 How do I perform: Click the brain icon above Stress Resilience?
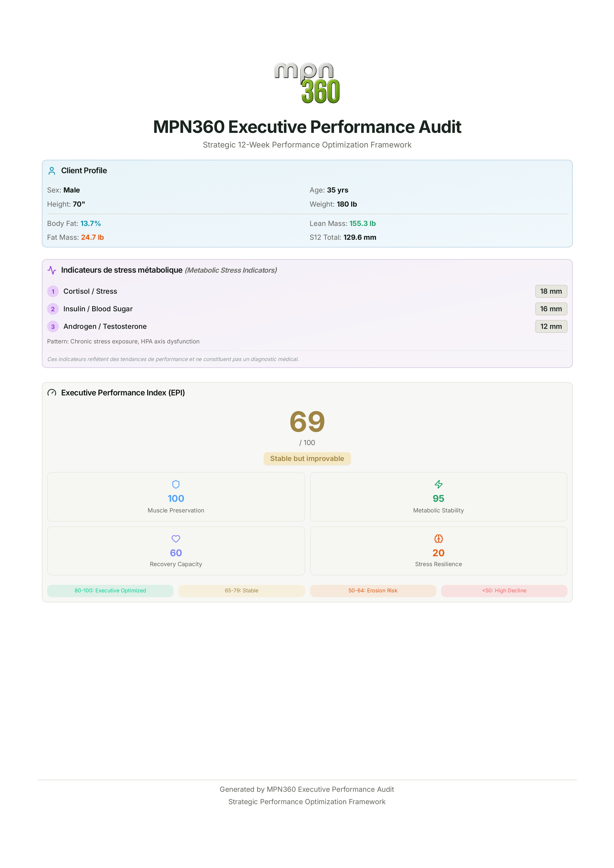[438, 539]
